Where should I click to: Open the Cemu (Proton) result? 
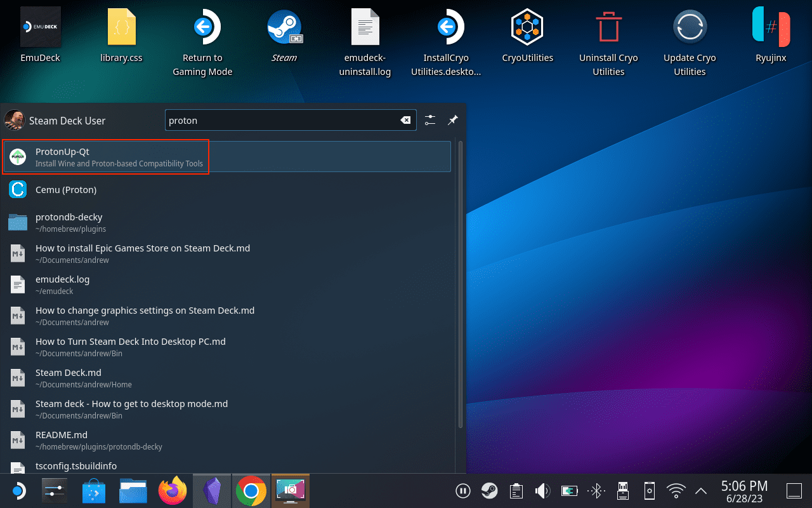click(227, 189)
